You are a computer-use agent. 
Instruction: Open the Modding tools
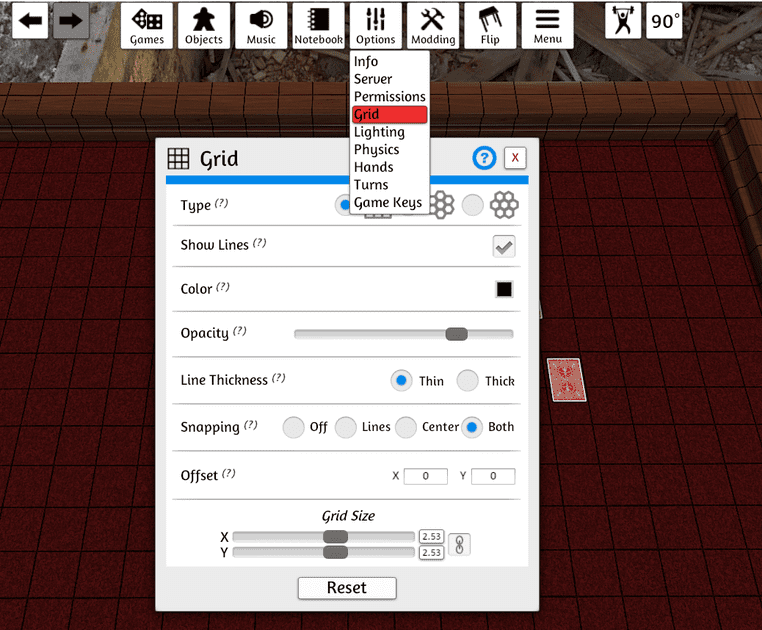click(433, 26)
